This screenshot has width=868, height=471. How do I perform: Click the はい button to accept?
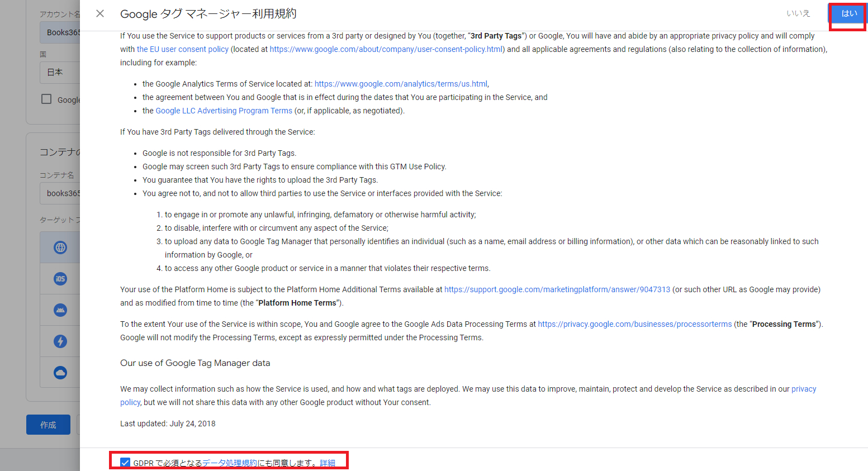point(848,13)
